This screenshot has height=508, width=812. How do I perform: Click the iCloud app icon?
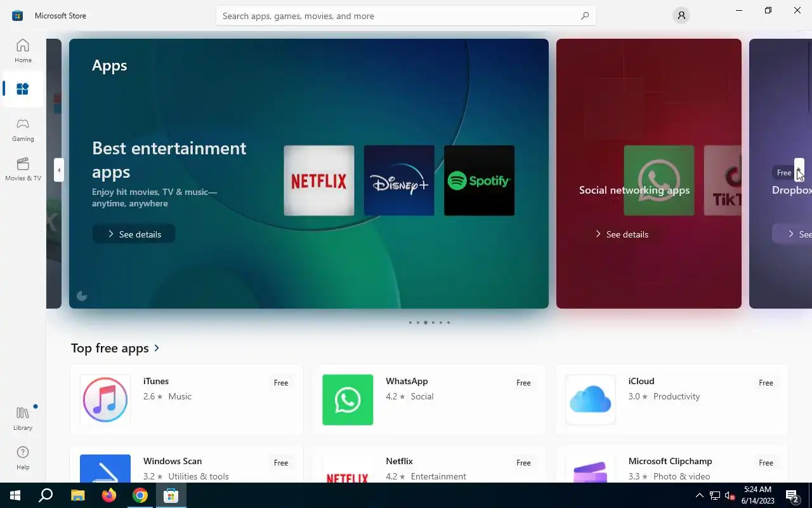590,399
